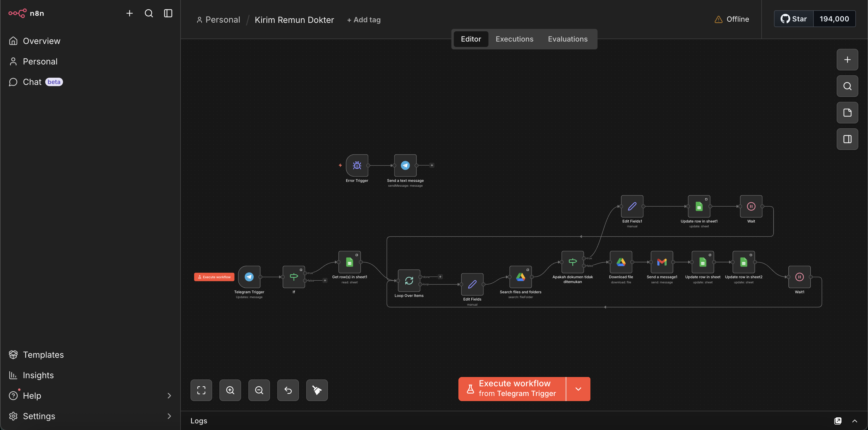Click the Error Trigger node icon
The image size is (868, 430).
(x=357, y=165)
